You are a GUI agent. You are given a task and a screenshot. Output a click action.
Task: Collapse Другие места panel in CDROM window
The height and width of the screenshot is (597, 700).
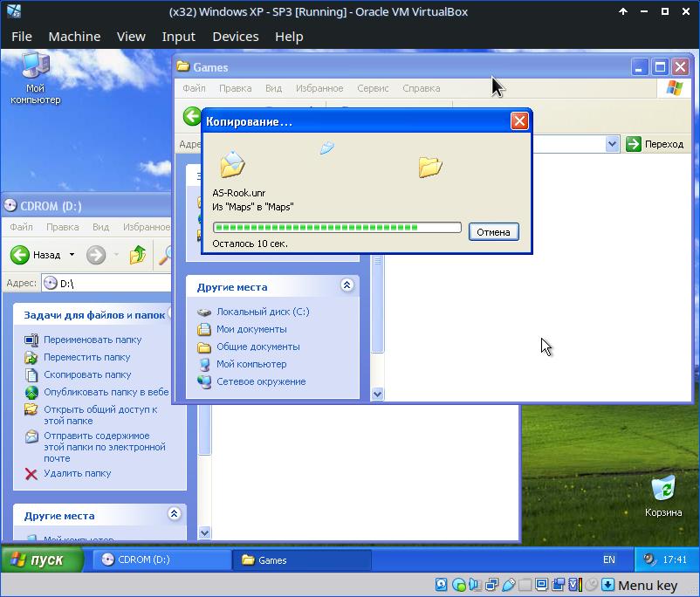(x=174, y=513)
